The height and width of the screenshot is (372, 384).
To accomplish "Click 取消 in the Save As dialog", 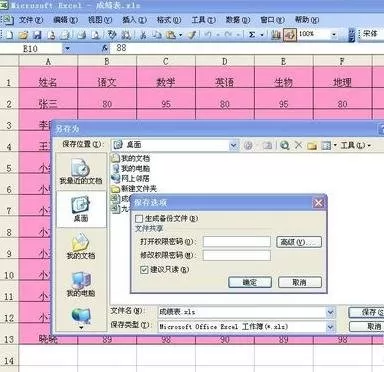I will point(367,327).
